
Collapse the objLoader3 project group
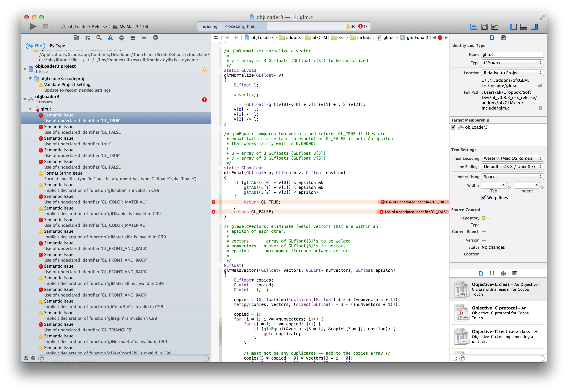25,69
